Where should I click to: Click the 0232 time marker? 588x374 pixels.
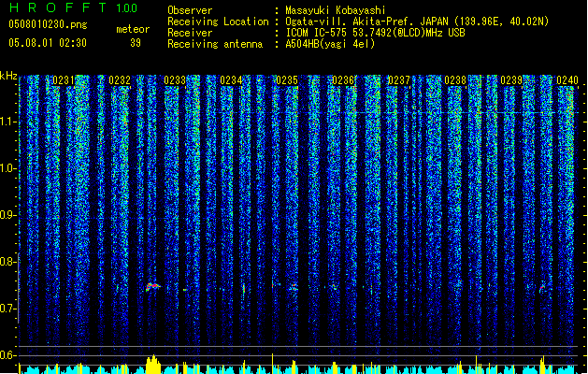[120, 80]
